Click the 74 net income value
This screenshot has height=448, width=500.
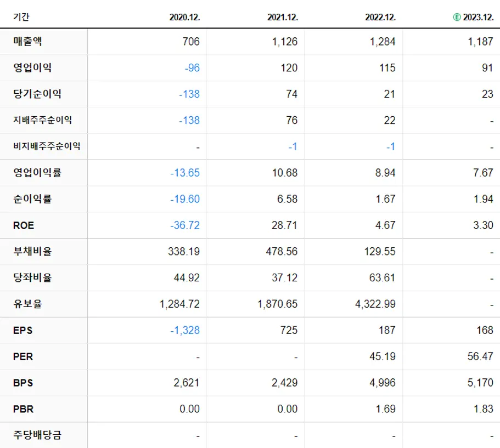click(292, 94)
